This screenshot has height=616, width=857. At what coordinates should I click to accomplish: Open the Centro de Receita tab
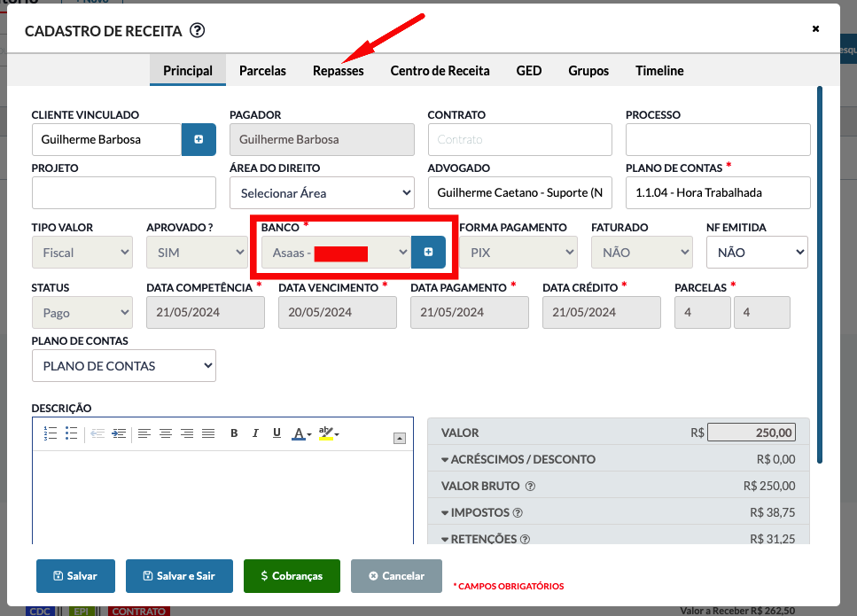point(440,71)
